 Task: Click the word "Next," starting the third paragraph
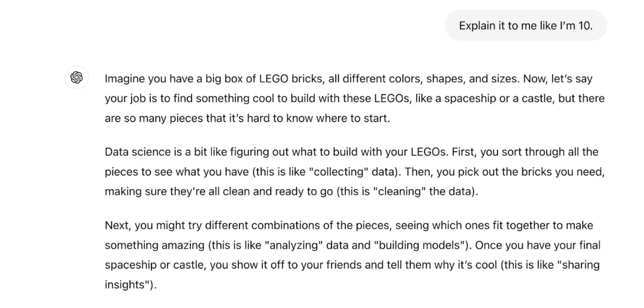click(x=118, y=226)
